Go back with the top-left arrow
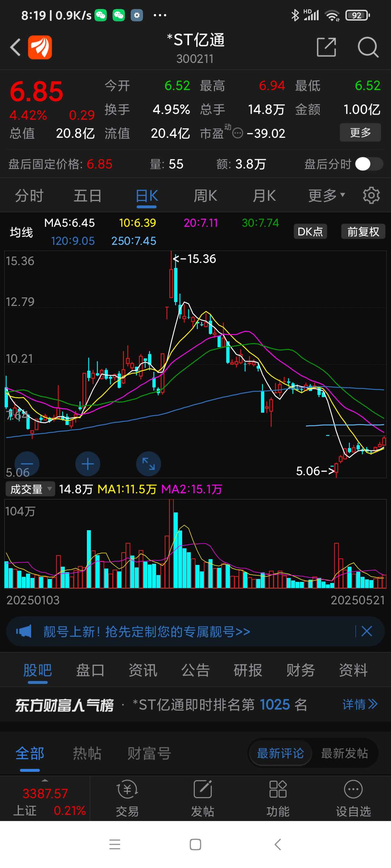The height and width of the screenshot is (868, 391). click(15, 47)
